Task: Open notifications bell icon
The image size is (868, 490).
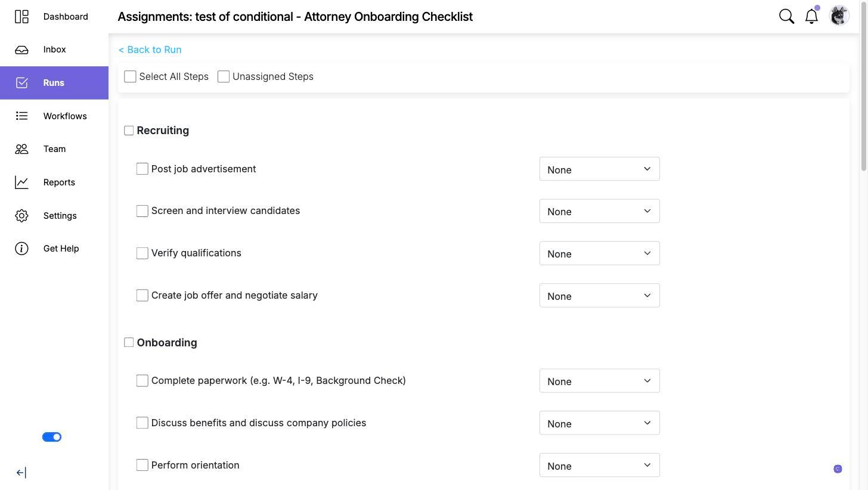Action: pyautogui.click(x=811, y=17)
